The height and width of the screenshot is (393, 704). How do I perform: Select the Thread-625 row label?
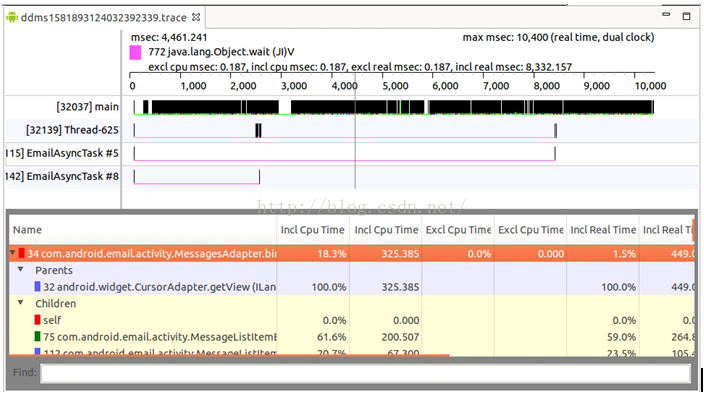tap(72, 130)
